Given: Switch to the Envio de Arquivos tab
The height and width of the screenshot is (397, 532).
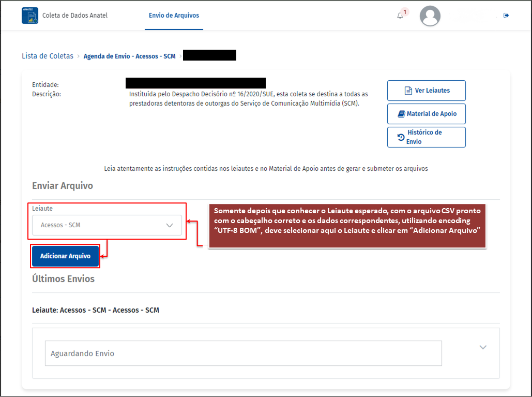Looking at the screenshot, I should click(174, 16).
